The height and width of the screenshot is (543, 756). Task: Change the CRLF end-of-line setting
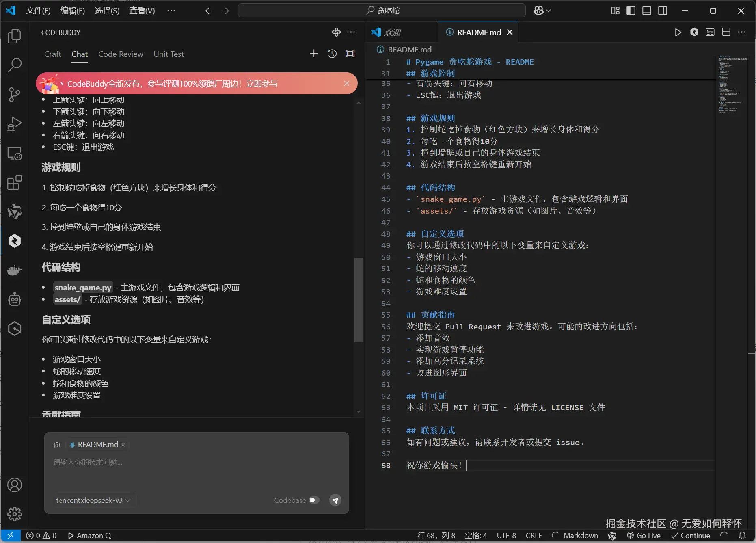tap(534, 536)
